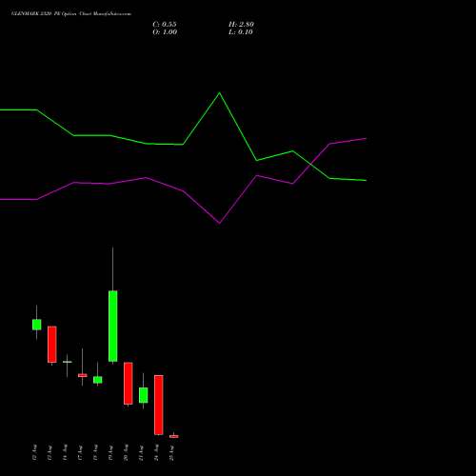Click the '20 Aug' date axis label

(126, 452)
